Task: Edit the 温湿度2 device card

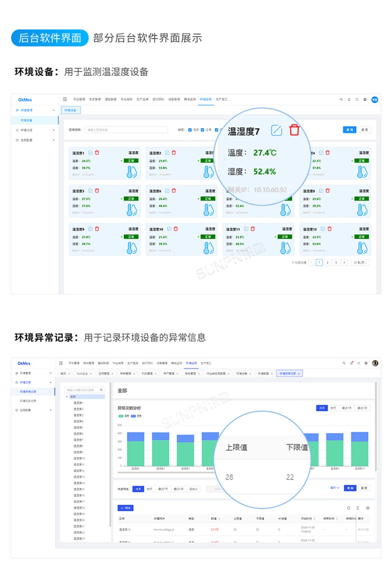Action: click(167, 153)
